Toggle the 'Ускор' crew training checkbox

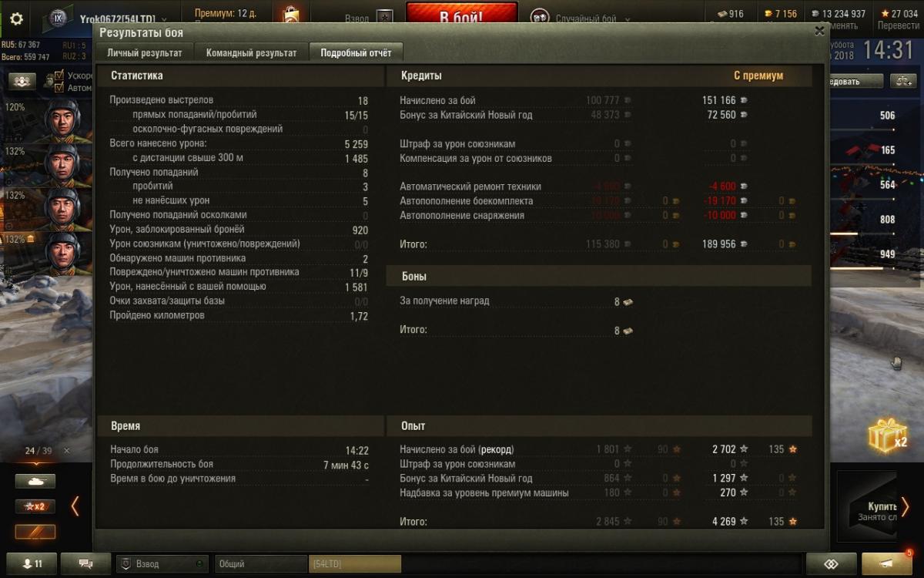coord(59,76)
